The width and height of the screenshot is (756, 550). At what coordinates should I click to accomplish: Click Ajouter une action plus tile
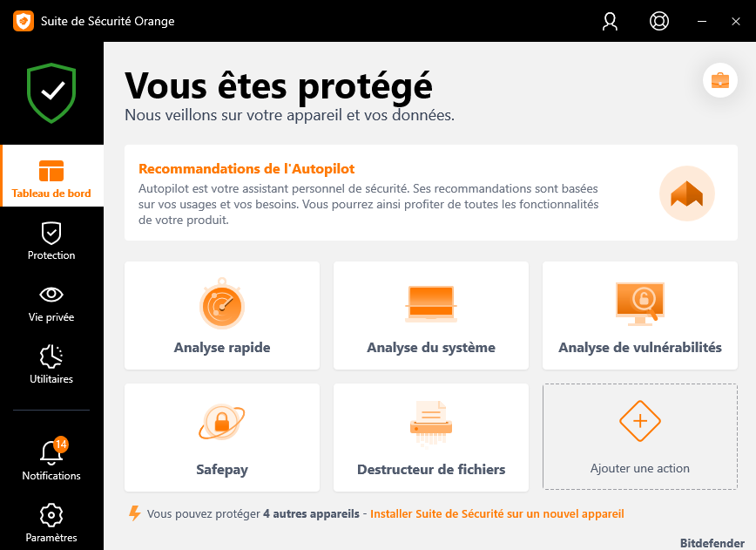[x=640, y=437]
